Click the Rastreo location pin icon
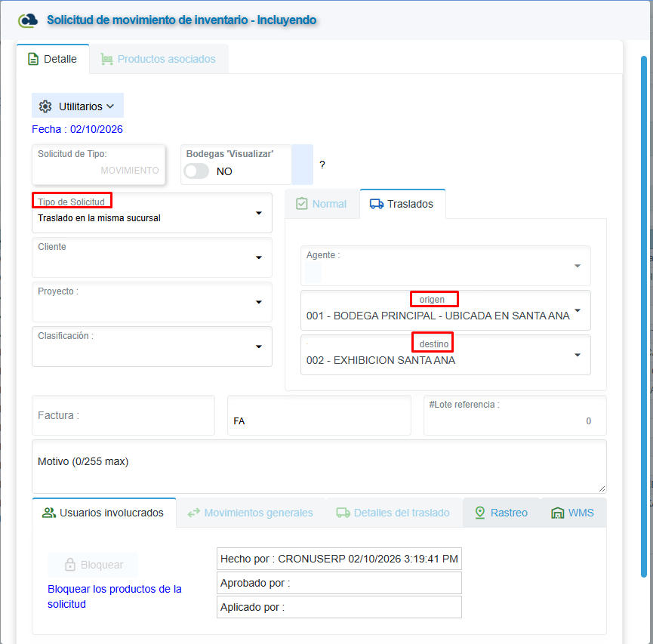The width and height of the screenshot is (653, 644). click(x=480, y=513)
